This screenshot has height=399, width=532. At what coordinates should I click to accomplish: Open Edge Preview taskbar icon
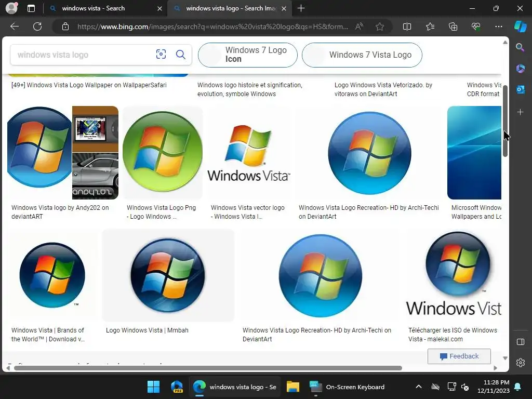[x=177, y=387]
